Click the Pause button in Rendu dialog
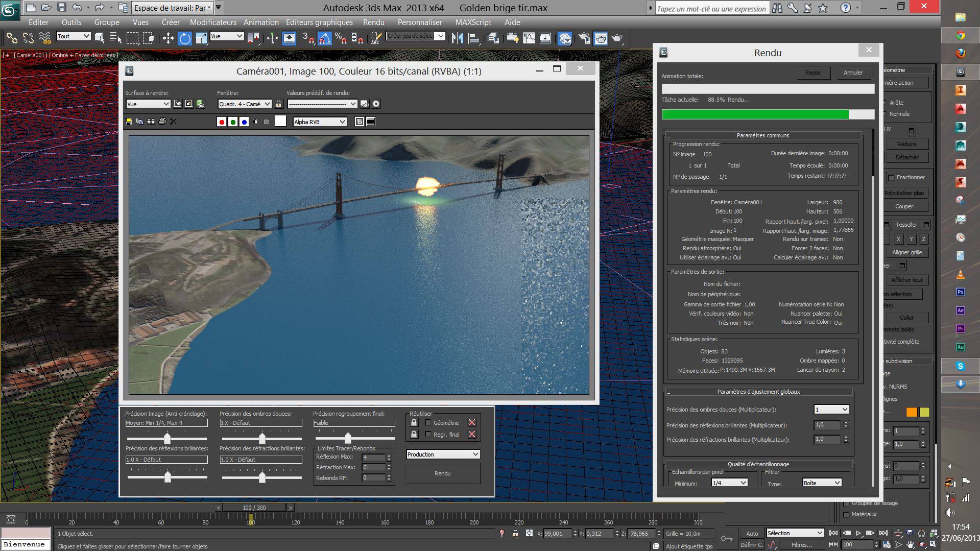The height and width of the screenshot is (551, 980). [812, 73]
